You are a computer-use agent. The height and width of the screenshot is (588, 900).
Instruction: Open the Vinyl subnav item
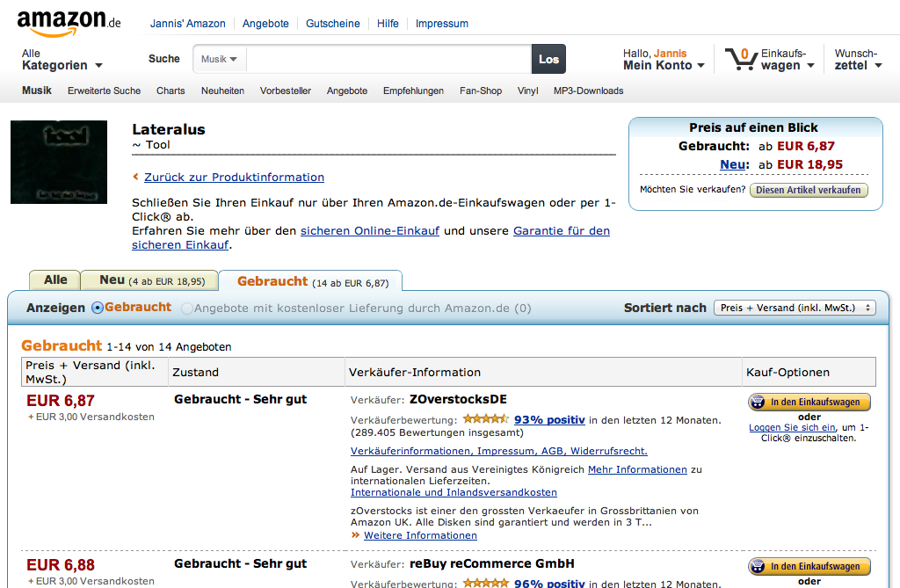(x=527, y=91)
